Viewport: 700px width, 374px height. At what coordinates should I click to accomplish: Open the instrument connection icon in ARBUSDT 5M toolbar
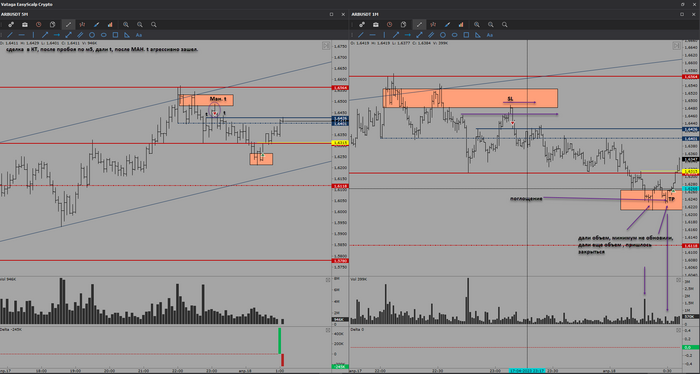pyautogui.click(x=11, y=25)
